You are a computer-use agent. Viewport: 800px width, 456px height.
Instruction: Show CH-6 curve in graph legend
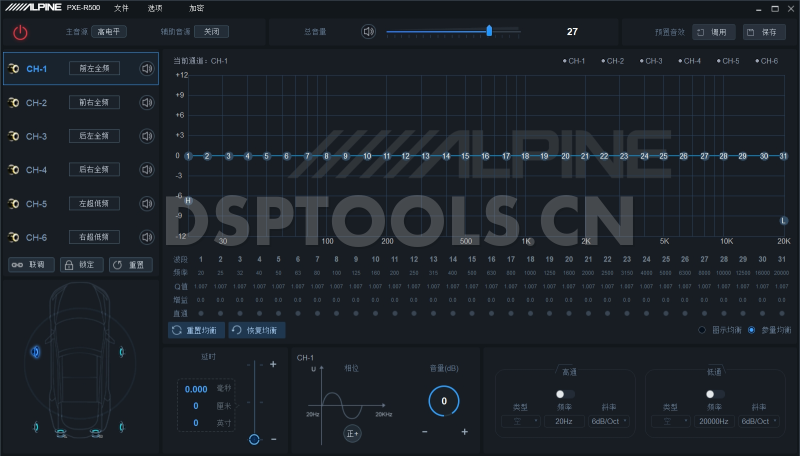[767, 61]
